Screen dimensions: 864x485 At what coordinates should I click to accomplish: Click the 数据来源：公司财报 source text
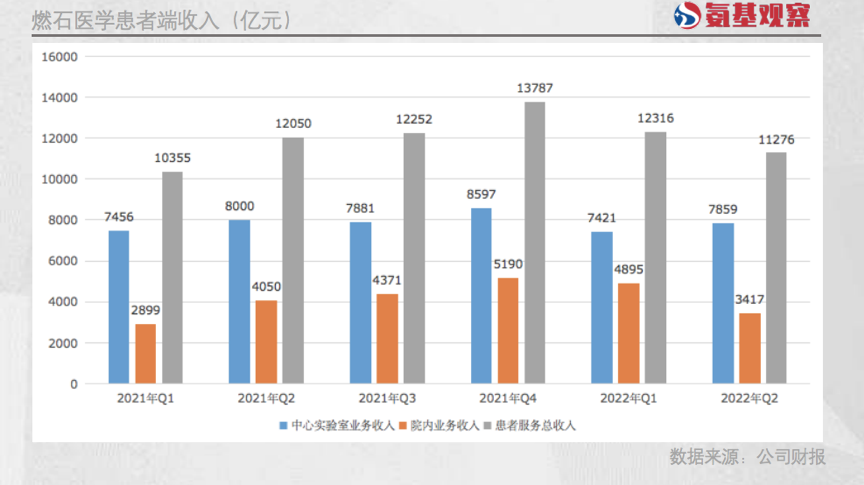click(x=747, y=457)
